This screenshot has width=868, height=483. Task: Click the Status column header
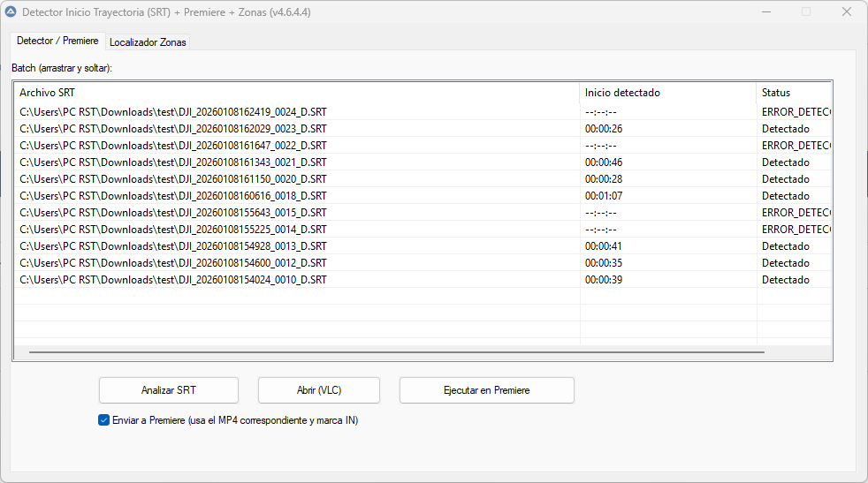click(x=793, y=93)
